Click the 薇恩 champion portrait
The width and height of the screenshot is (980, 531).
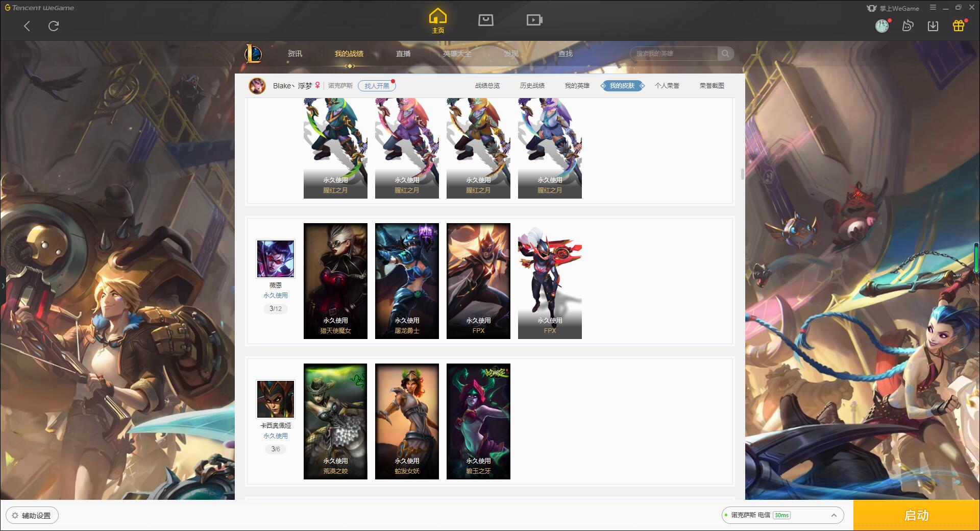[276, 259]
